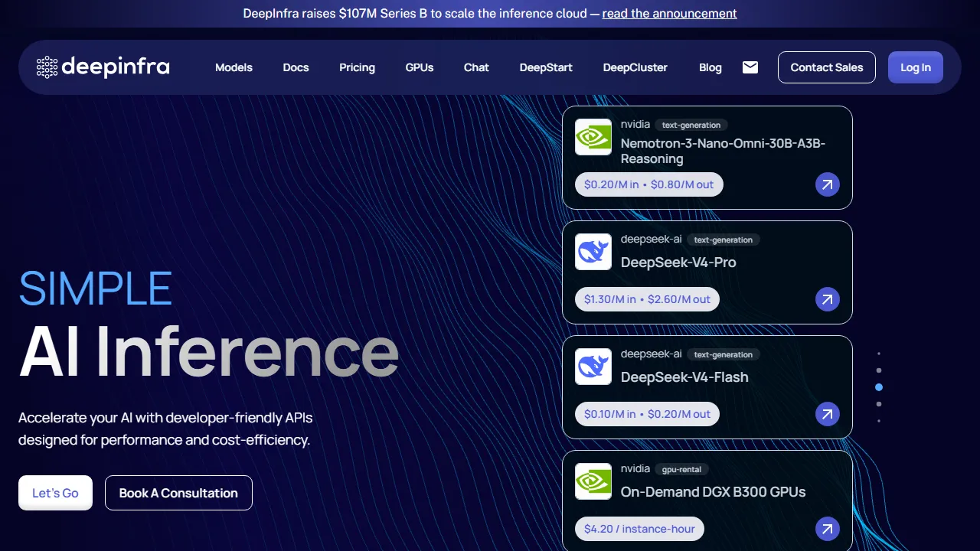980x551 pixels.
Task: Click nvidia label on Nemotron card
Action: coord(635,124)
